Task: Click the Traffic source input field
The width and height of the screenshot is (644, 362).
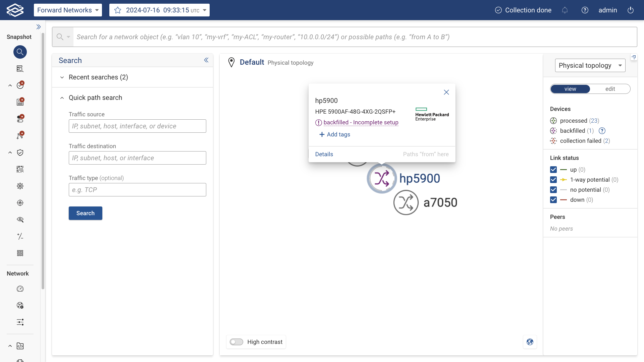Action: 137,126
